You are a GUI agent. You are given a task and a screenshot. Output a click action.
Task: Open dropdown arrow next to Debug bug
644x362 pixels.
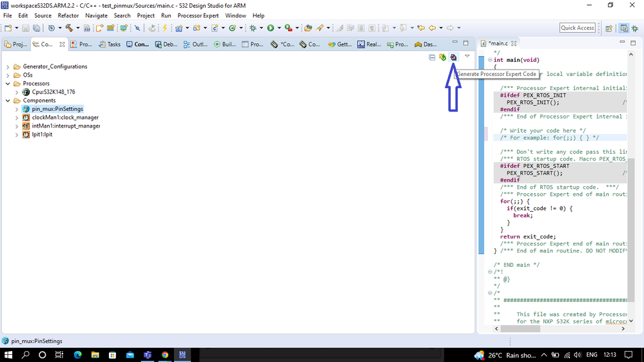[x=261, y=28]
